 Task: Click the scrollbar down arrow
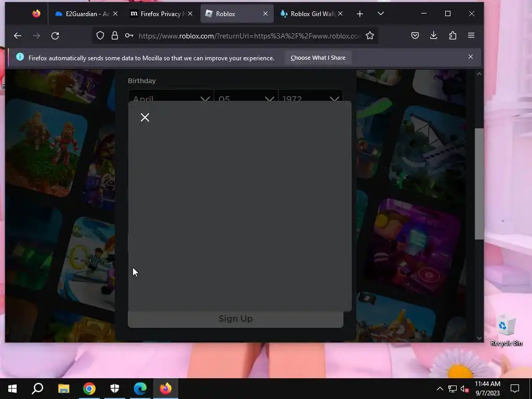pos(479,338)
